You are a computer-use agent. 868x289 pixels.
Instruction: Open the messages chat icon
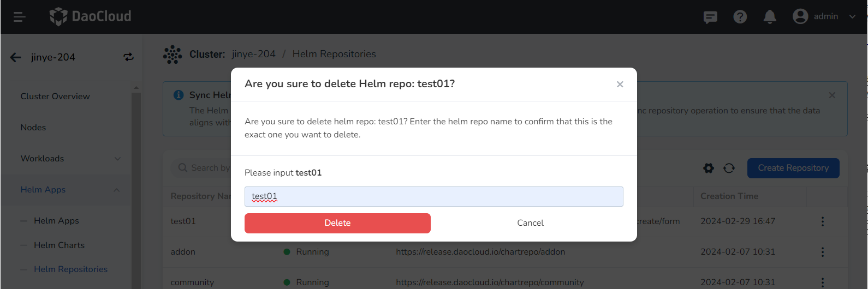click(710, 17)
